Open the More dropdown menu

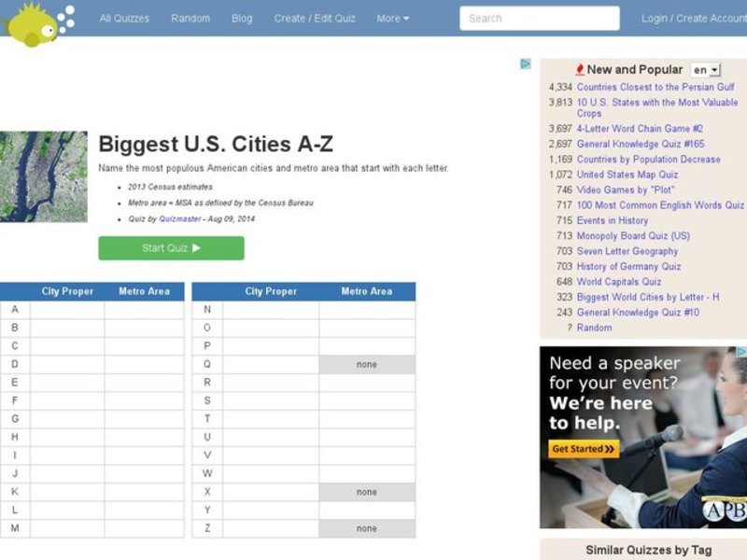[391, 18]
